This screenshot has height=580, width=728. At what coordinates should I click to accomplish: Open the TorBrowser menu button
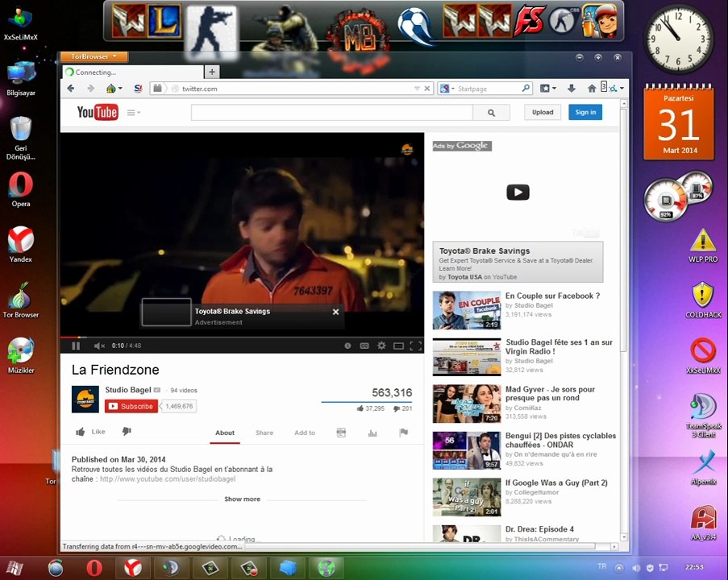pos(94,56)
